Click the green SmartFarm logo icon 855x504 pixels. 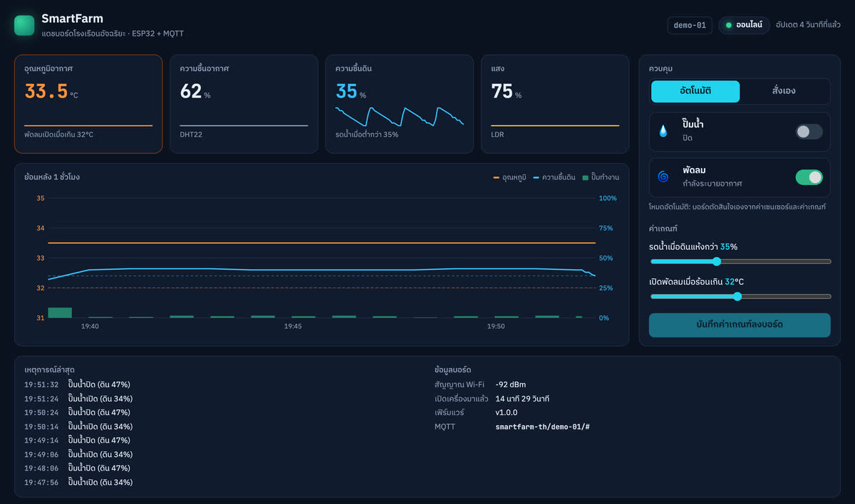point(24,26)
